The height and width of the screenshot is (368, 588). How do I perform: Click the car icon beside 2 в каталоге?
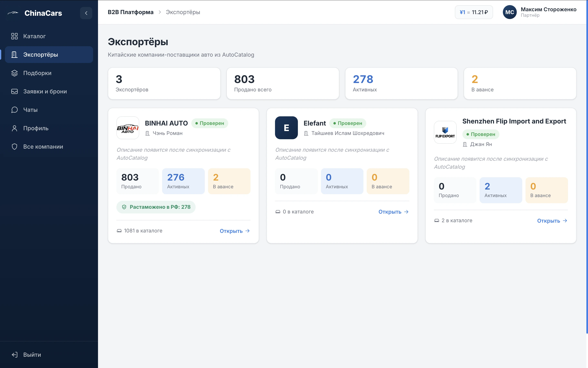pos(437,221)
